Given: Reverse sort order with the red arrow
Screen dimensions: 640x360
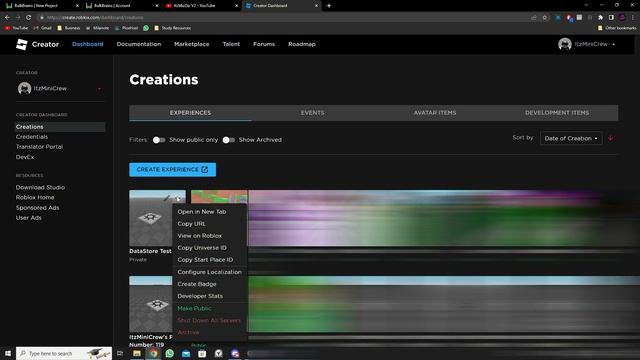Looking at the screenshot, I should coord(611,138).
